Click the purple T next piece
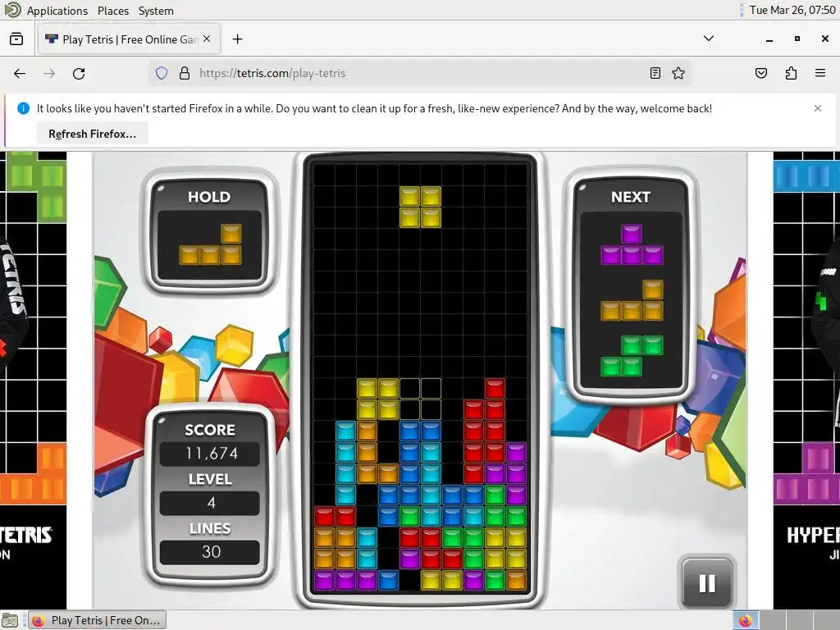 (x=632, y=244)
